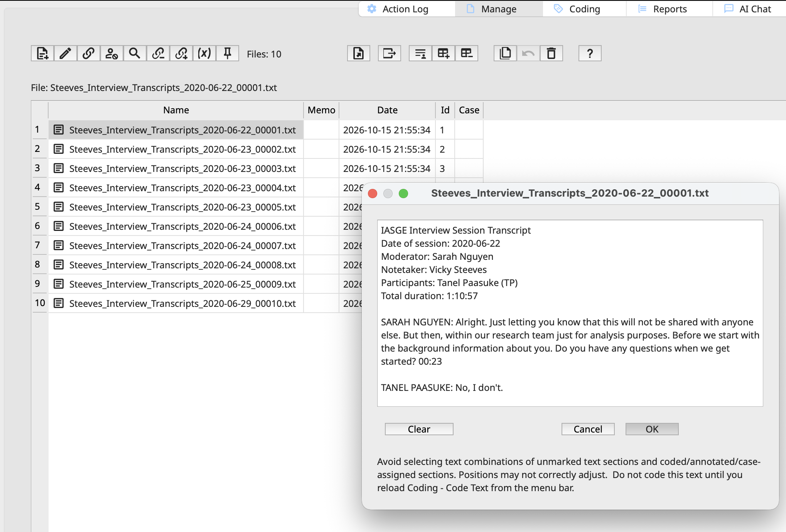Viewport: 786px width, 532px height.
Task: Open the AI Chat tab
Action: tap(749, 9)
